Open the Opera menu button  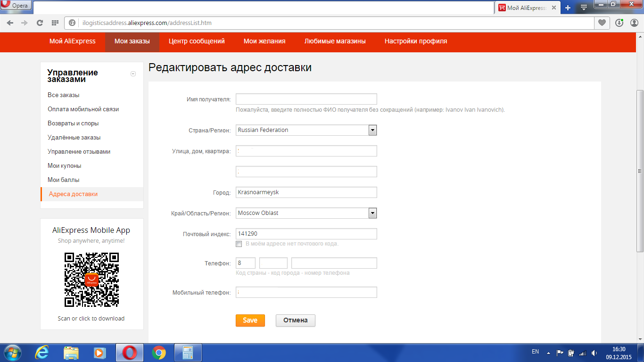[16, 6]
